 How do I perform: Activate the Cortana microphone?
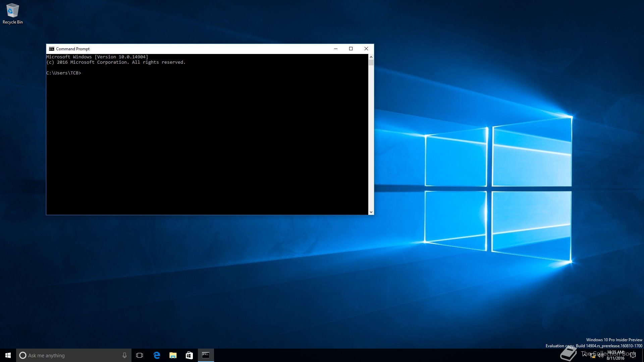tap(124, 355)
